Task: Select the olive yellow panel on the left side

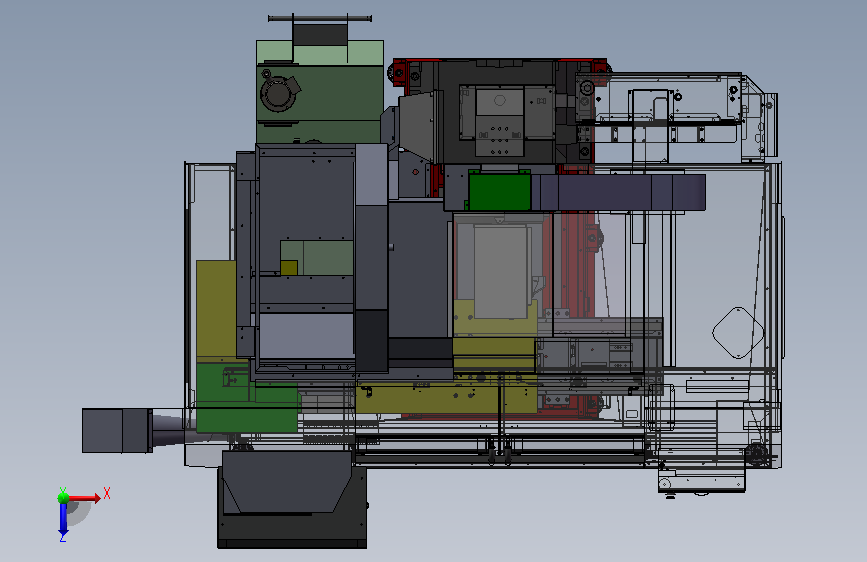Action: point(216,309)
